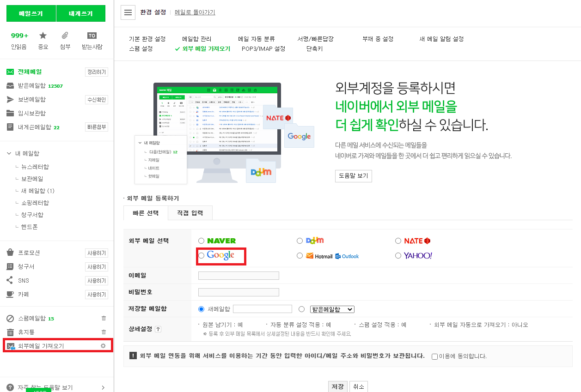Empty 스팸메일함 using its trash icon
Screen dimensions: 581x392
tap(104, 318)
